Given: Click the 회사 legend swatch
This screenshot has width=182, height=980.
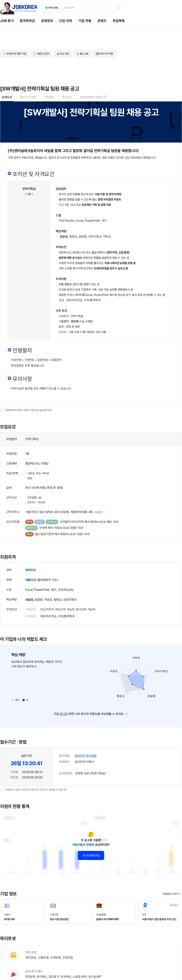Looking at the screenshot, I should (13, 700).
